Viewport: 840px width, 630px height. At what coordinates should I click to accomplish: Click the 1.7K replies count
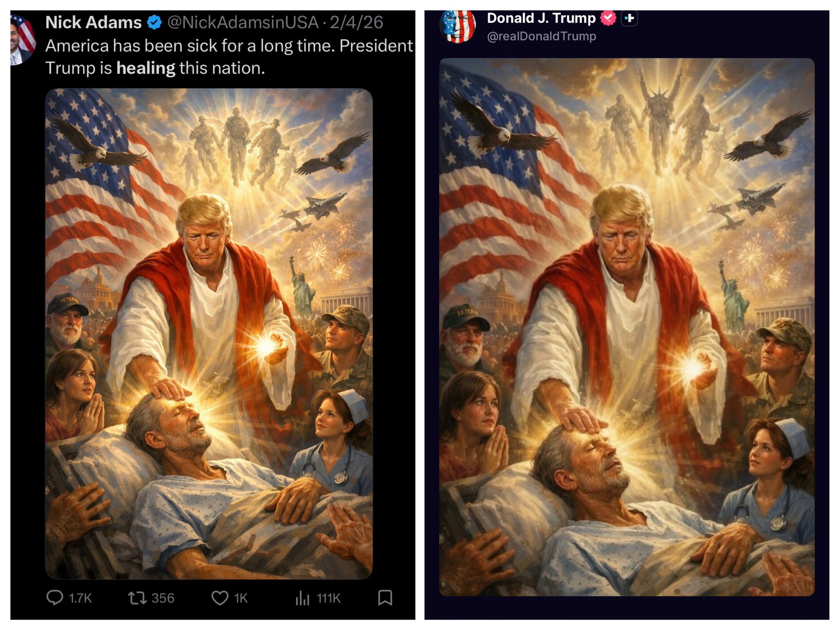[x=80, y=598]
